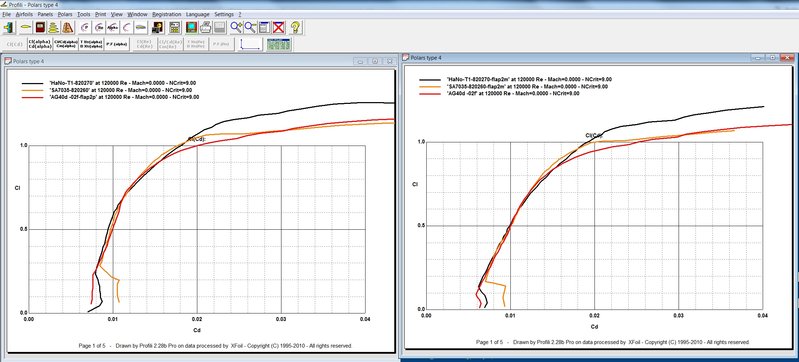Viewport: 799px width, 362px height.
Task: Open the File menu
Action: 6,14
